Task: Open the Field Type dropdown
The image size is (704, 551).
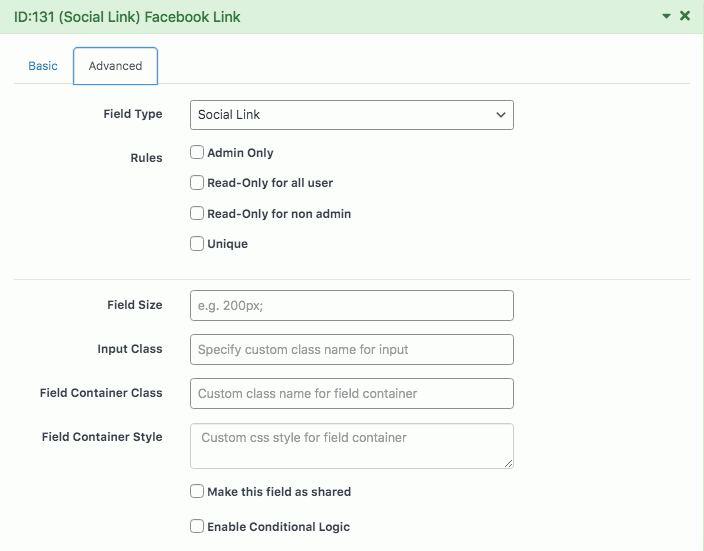Action: pyautogui.click(x=352, y=115)
